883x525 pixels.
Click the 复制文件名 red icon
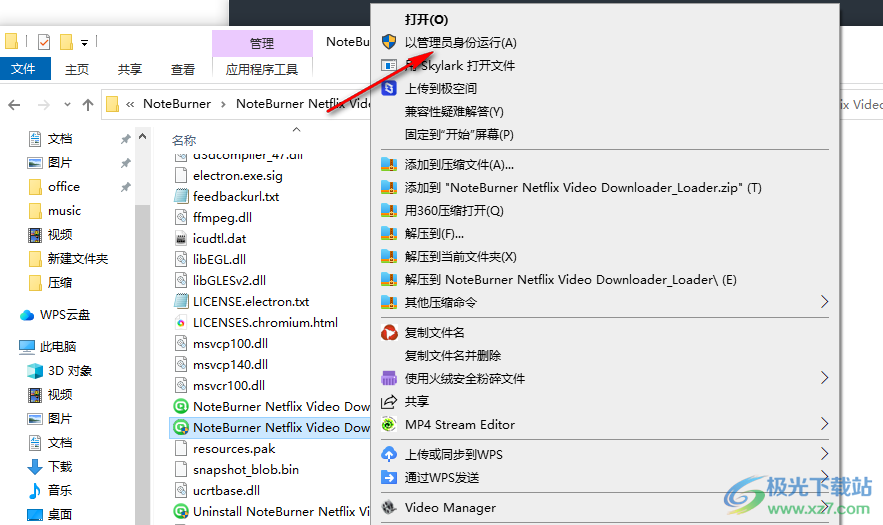[x=389, y=332]
